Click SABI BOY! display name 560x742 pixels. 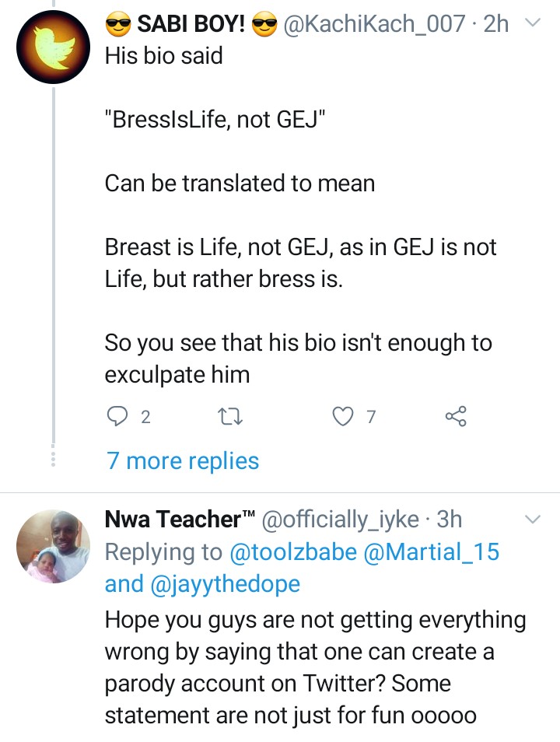(x=191, y=24)
